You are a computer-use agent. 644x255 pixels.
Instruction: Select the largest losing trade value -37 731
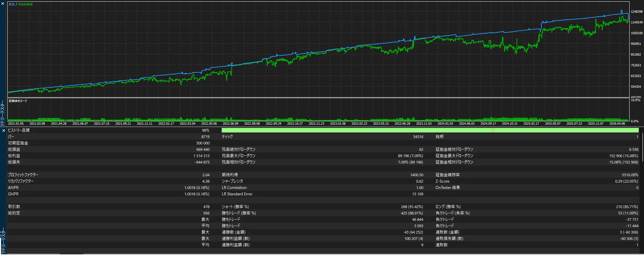pyautogui.click(x=632, y=219)
